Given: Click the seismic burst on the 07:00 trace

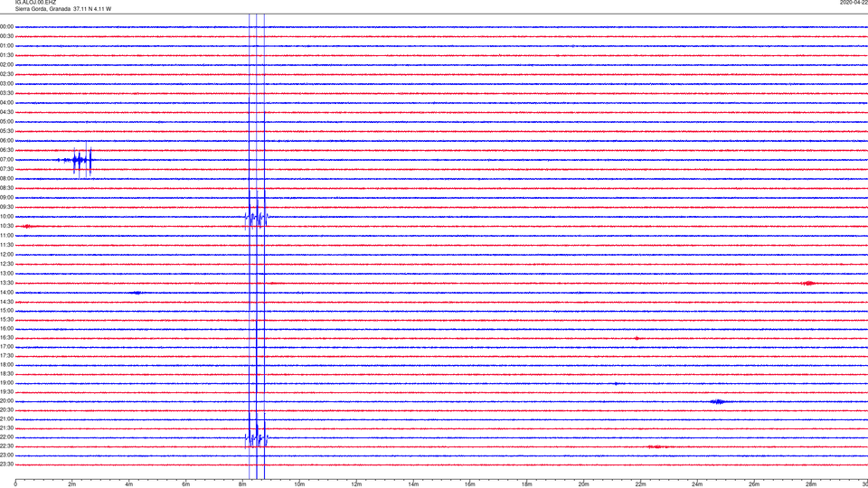Looking at the screenshot, I should 76,160.
